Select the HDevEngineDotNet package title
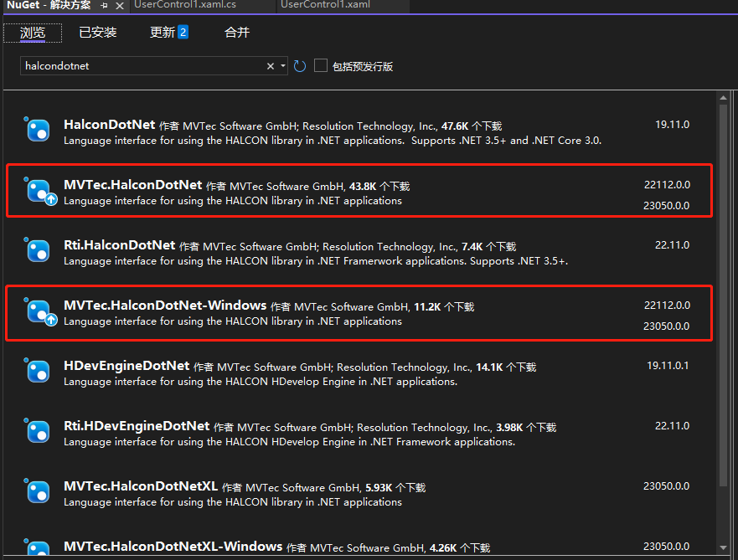This screenshot has height=560, width=738. coord(126,365)
